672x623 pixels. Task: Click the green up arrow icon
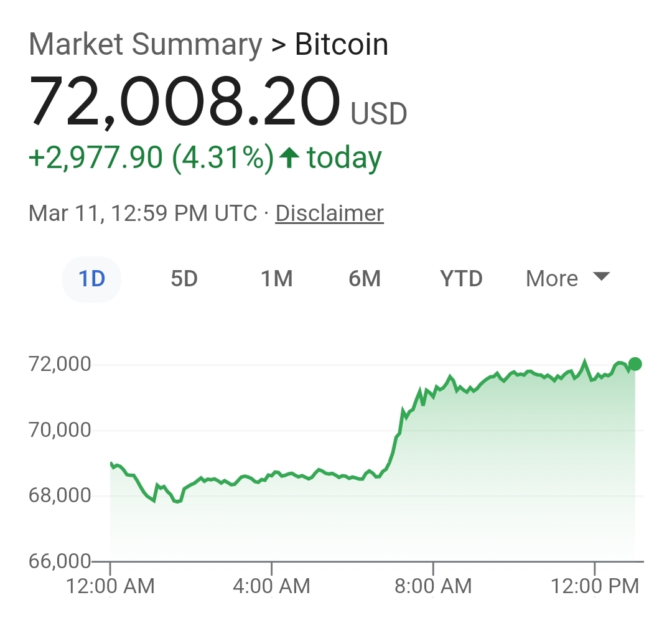pyautogui.click(x=288, y=157)
